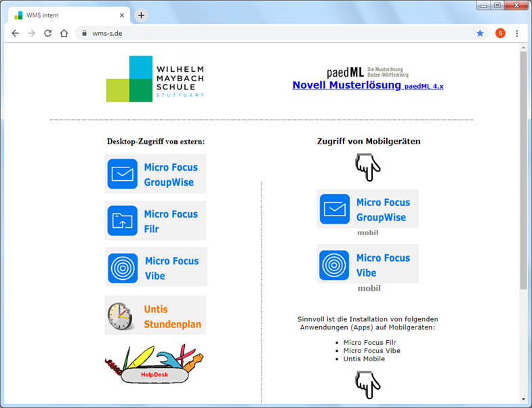Open the Novell Musterlösung paedML 4.x link
The image size is (532, 408).
368,85
